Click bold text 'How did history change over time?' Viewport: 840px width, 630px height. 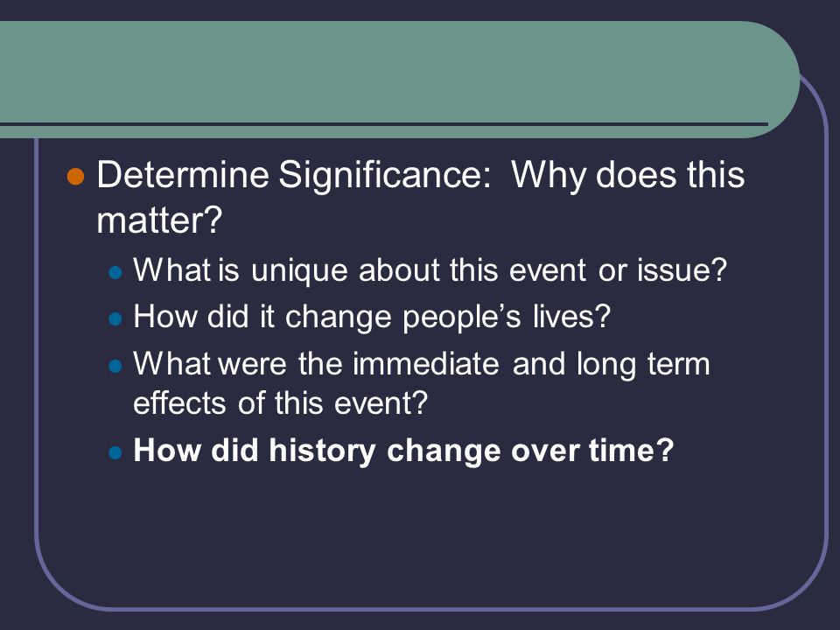click(403, 451)
